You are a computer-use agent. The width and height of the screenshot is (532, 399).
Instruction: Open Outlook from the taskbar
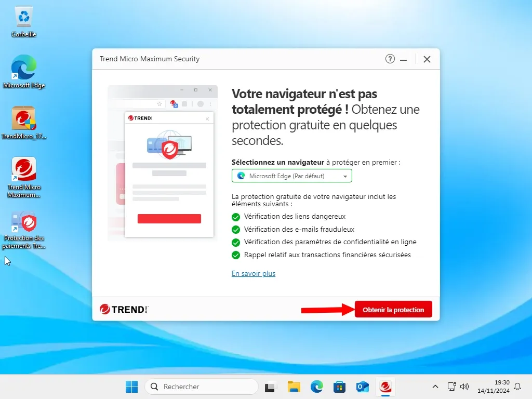362,387
